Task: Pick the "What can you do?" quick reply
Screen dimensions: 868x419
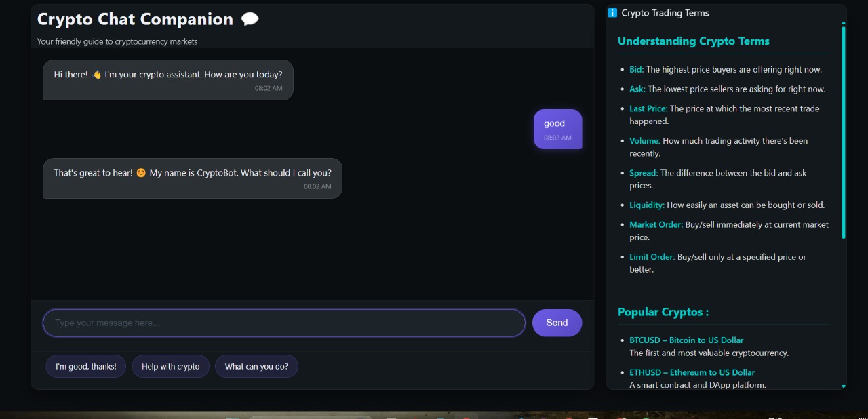Action: click(x=256, y=366)
